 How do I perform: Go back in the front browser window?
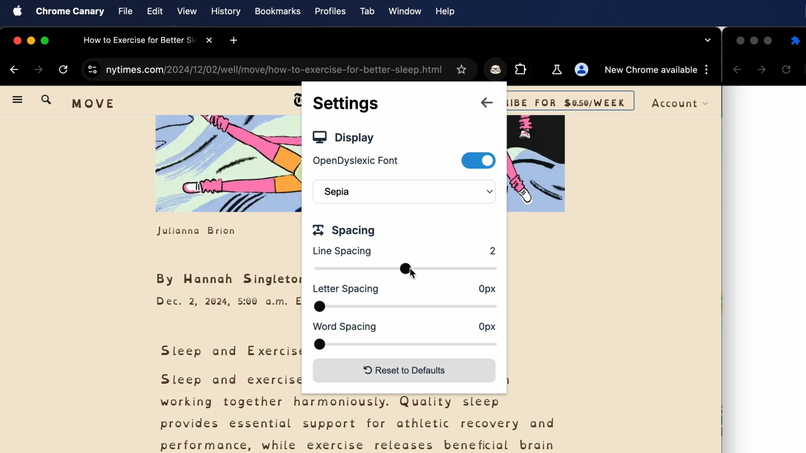pyautogui.click(x=14, y=69)
